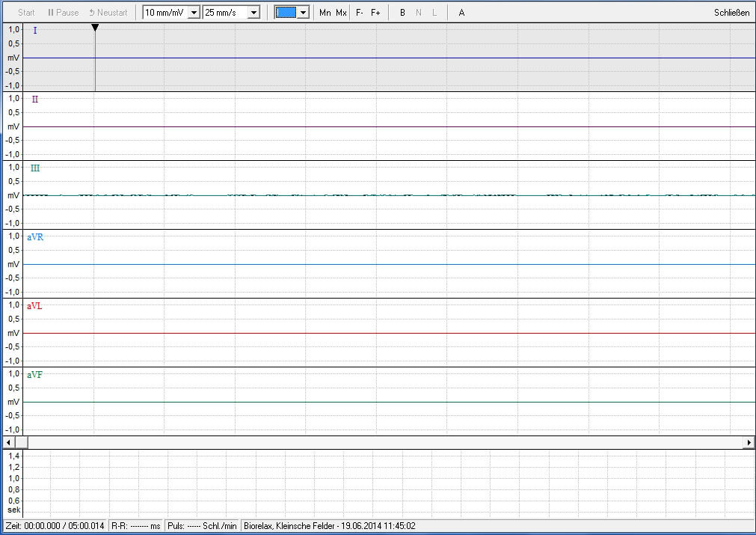Viewport: 756px width, 535px height.
Task: Click the Neustart button
Action: 108,13
